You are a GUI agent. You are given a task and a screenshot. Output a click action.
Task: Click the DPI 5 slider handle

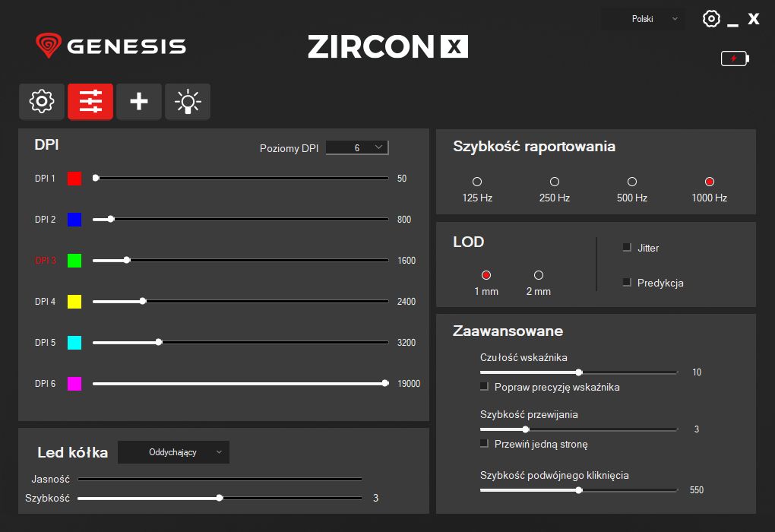[x=159, y=342]
